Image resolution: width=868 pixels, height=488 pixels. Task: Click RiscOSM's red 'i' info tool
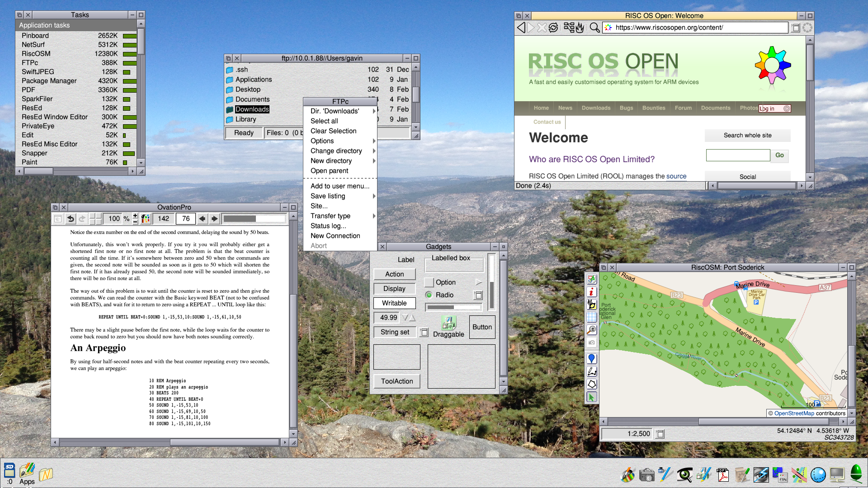[x=591, y=292]
